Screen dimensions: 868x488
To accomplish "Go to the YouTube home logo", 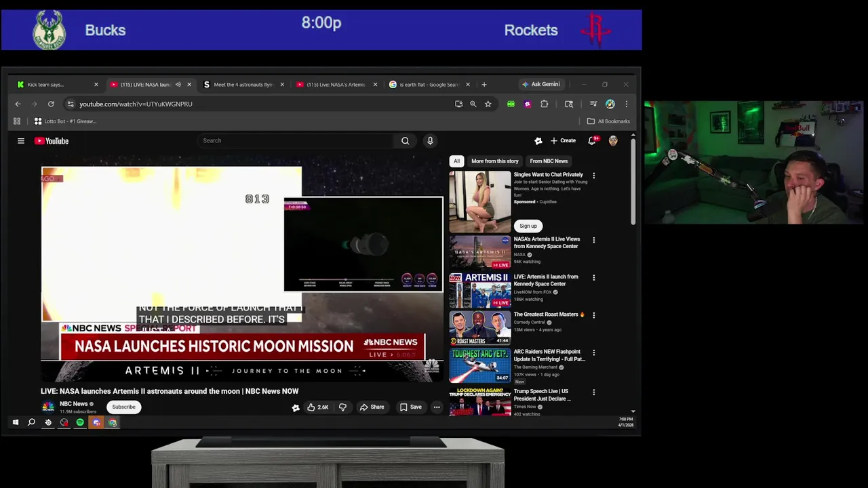I will [x=52, y=141].
